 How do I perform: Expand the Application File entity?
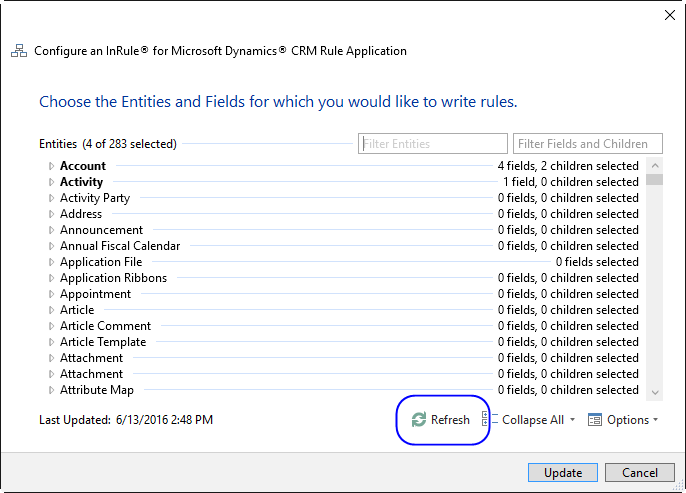tap(51, 262)
